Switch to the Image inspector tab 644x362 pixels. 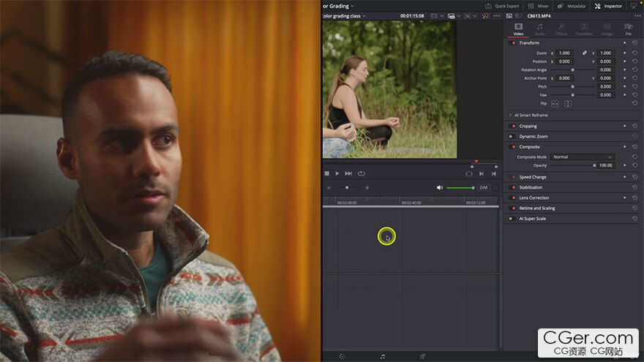pyautogui.click(x=607, y=29)
